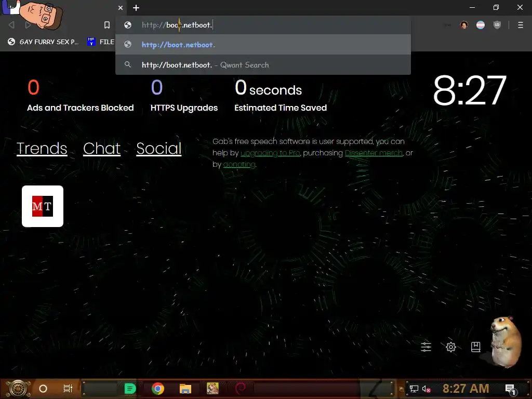Choose the Qwant Search suggestion for boot.netboot
The image size is (532, 399).
(263, 64)
